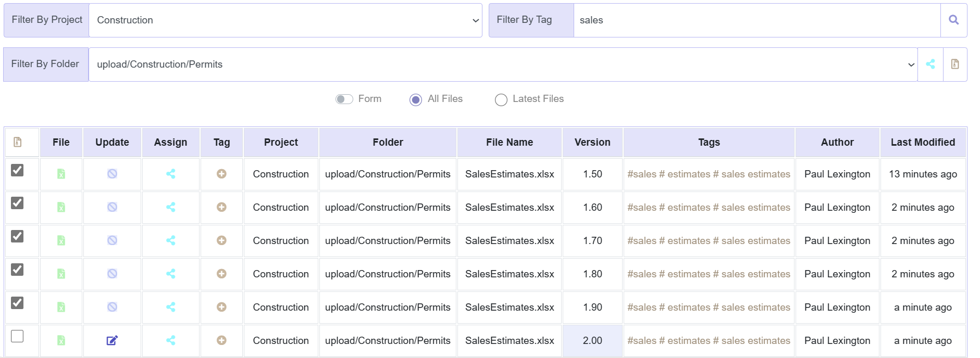
Task: Open the Filter By Project dropdown
Action: (286, 20)
